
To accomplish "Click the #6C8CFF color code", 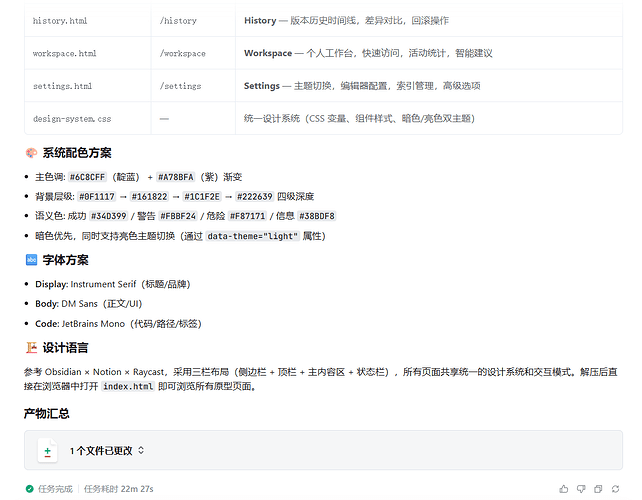I will [x=87, y=177].
